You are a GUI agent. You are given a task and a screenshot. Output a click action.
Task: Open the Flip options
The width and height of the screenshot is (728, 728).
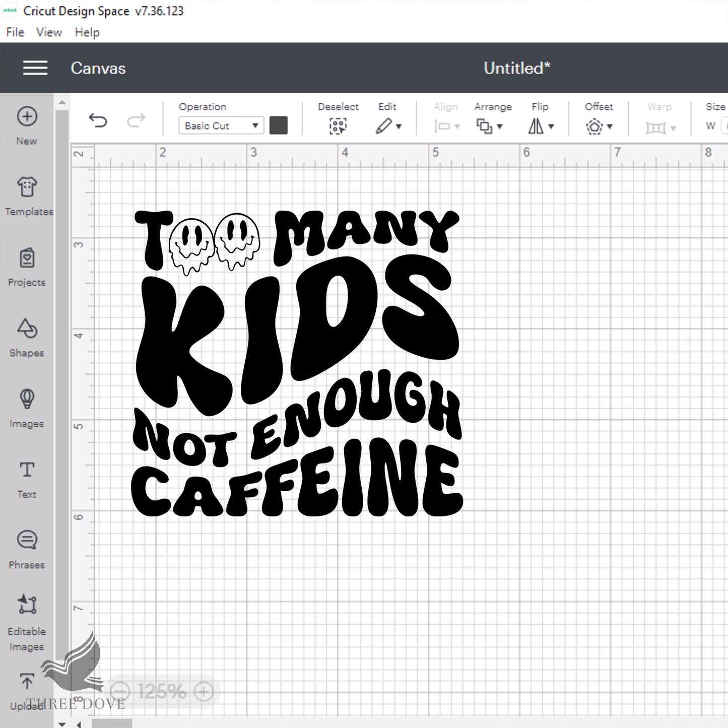click(541, 126)
